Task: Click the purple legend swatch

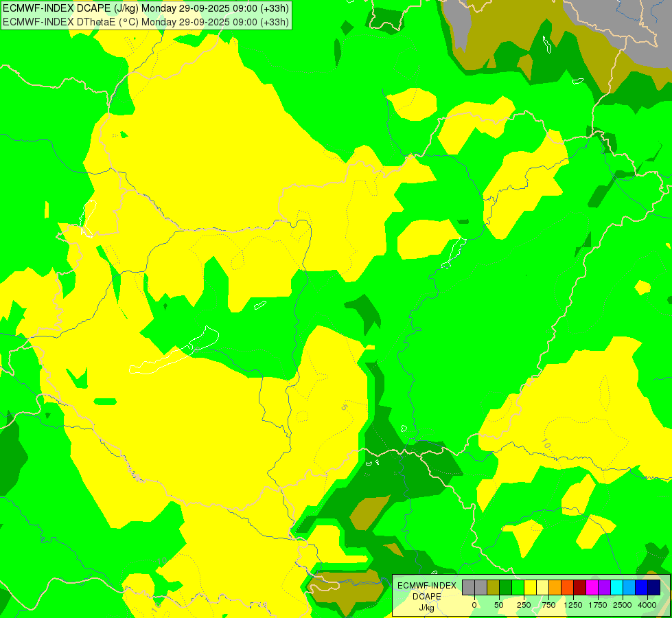Action: pyautogui.click(x=605, y=588)
